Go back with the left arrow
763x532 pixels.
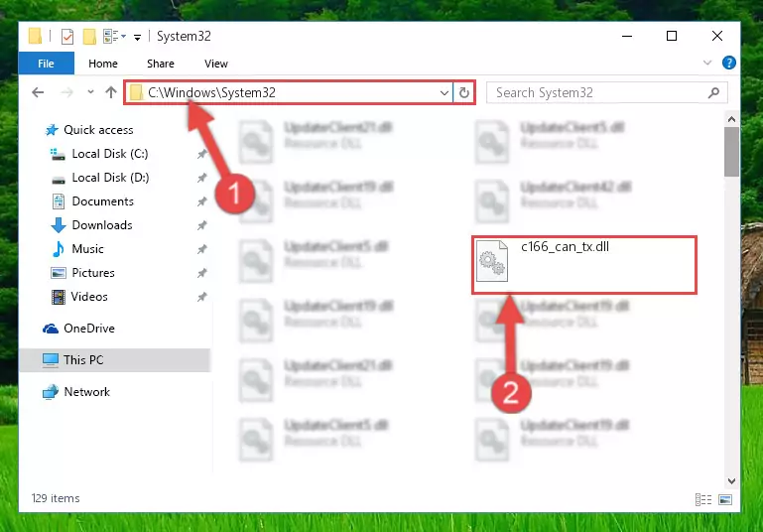click(x=38, y=92)
